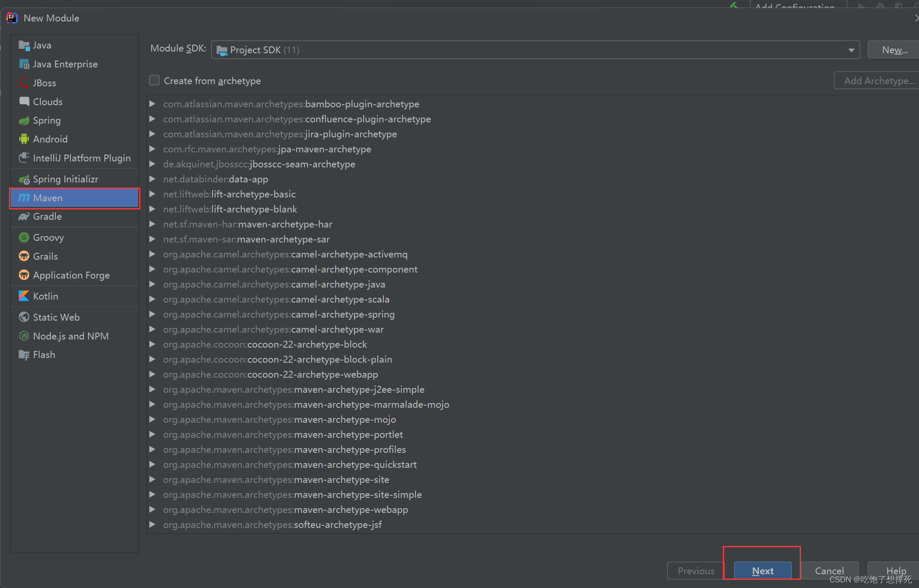This screenshot has height=588, width=919.
Task: Enable Create from archetype checkbox
Action: (x=154, y=81)
